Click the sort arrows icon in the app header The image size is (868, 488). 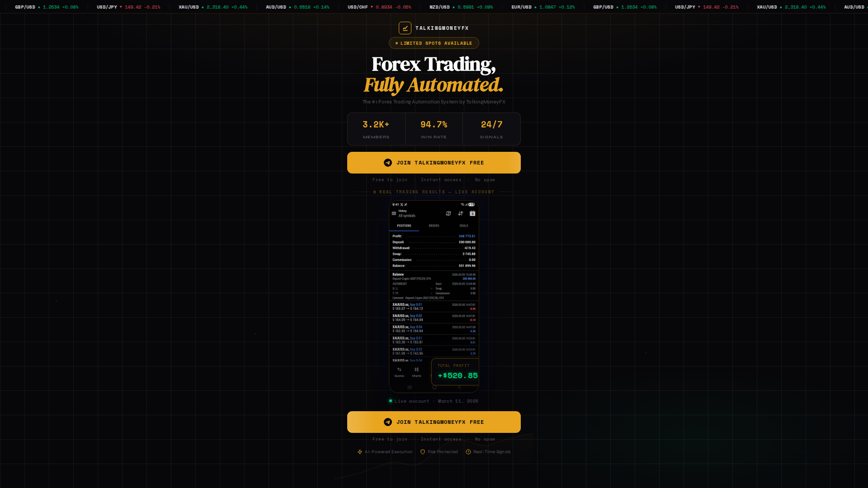pos(461,213)
